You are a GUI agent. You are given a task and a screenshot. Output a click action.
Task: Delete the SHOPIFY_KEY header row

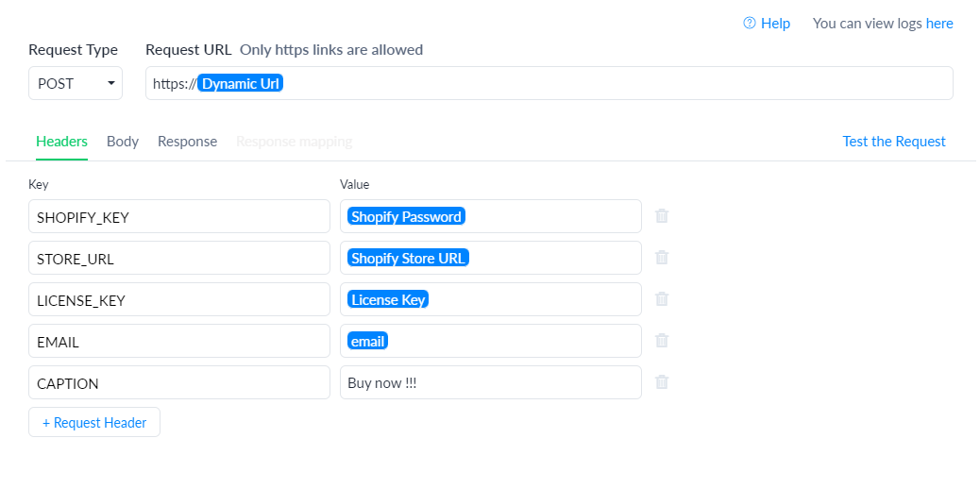(x=662, y=216)
